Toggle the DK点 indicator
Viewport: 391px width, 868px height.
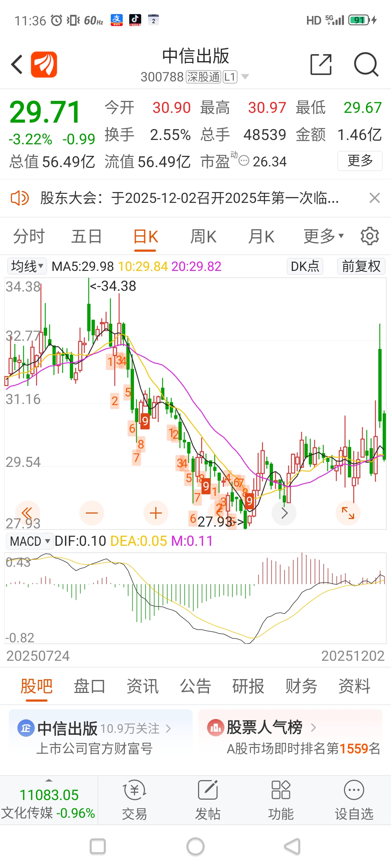click(x=305, y=267)
